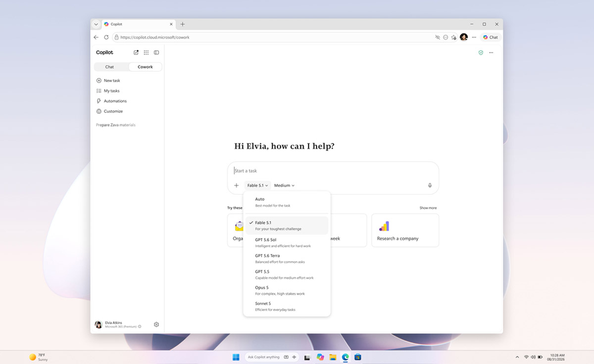Screen dimensions: 594x364
Task: Open volume speaker tray icon
Action: [533, 357]
